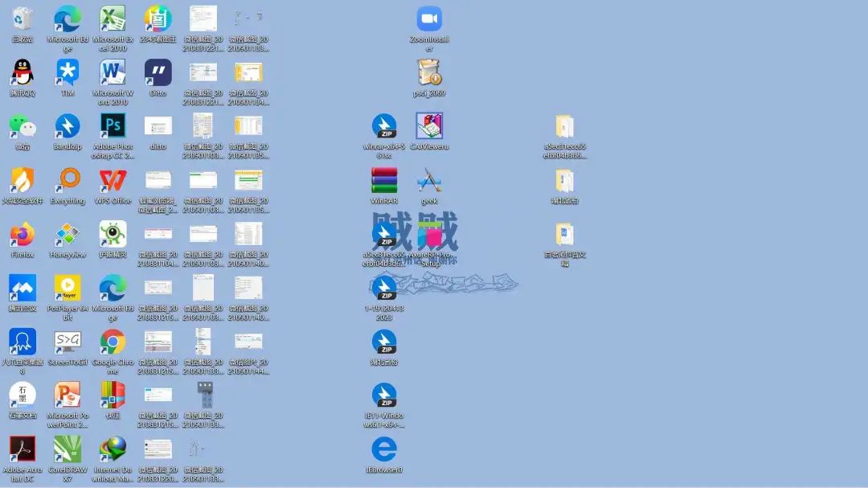Select the green eye-protection app icon
Screen dimensions: 868x488
(113, 234)
